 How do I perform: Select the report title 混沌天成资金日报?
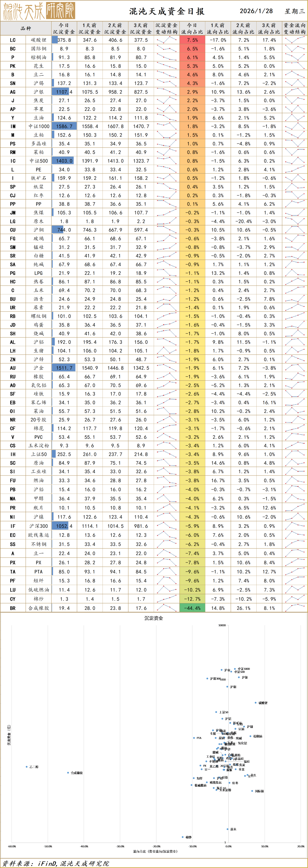pyautogui.click(x=167, y=11)
